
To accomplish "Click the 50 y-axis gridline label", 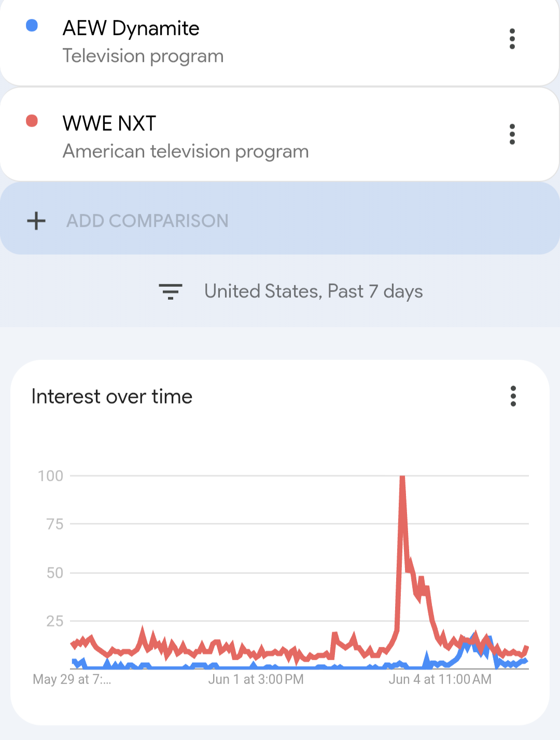I will coord(55,573).
